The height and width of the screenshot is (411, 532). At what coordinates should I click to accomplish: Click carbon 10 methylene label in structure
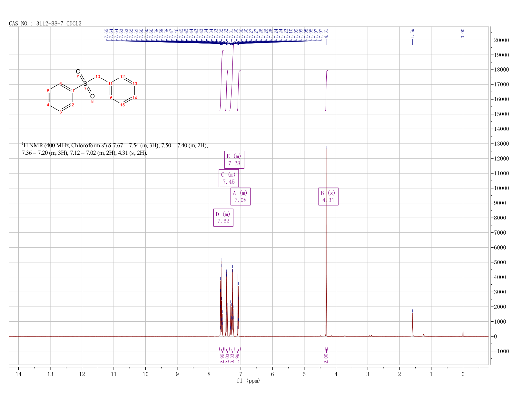98,76
